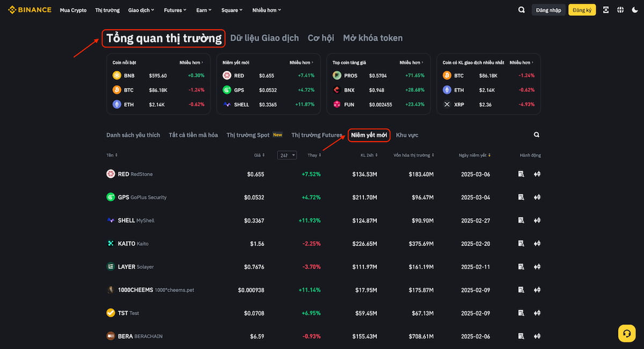Open detail icon for RED RedStone row

[521, 174]
